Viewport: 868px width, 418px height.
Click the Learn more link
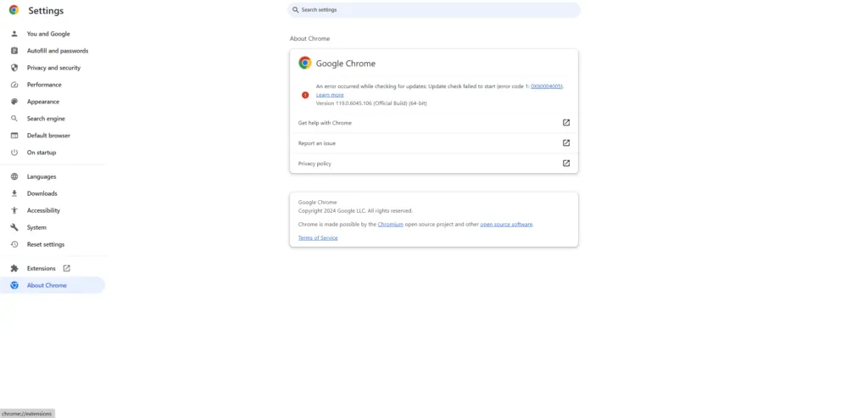(330, 95)
